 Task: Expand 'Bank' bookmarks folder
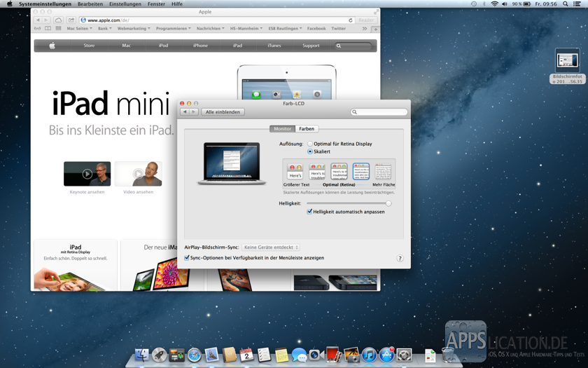point(105,29)
